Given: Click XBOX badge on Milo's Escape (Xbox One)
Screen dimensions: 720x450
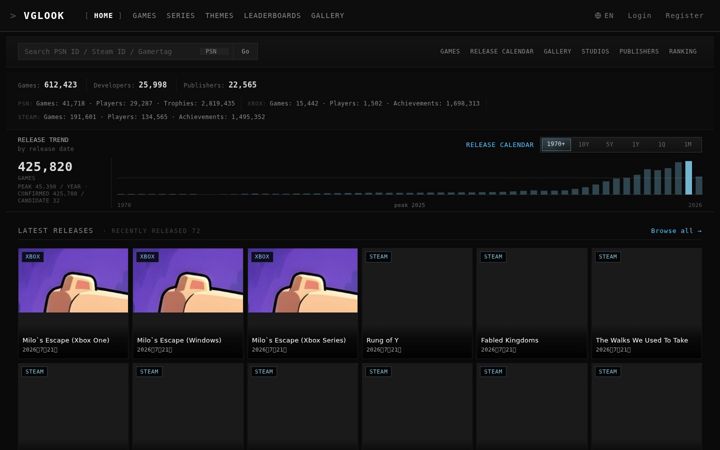Looking at the screenshot, I should (x=33, y=257).
